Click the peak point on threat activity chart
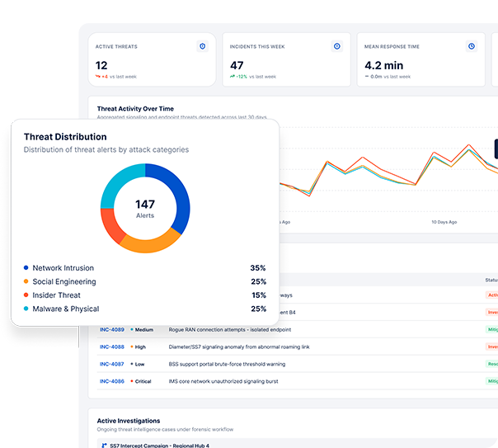This screenshot has height=448, width=498. coord(469,145)
